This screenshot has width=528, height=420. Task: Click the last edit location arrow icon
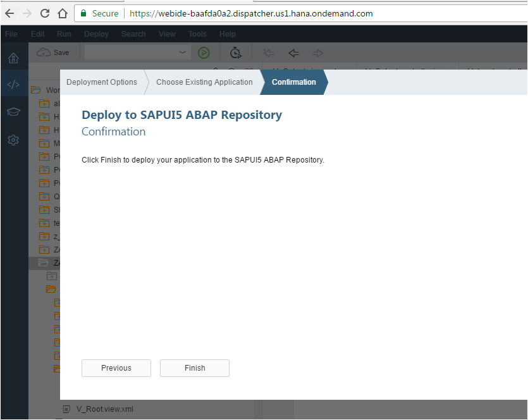[268, 53]
